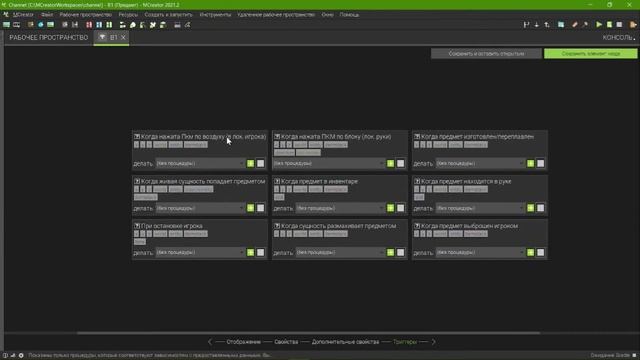Image resolution: width=640 pixels, height=360 pixels.
Task: Open the Инструменты menu
Action: (x=215, y=15)
